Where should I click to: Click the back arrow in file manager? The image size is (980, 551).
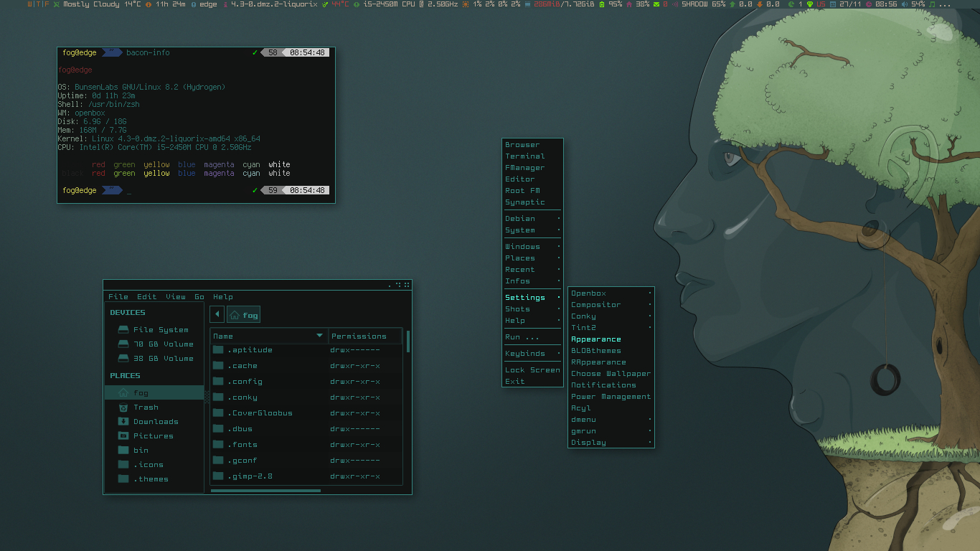pos(217,314)
